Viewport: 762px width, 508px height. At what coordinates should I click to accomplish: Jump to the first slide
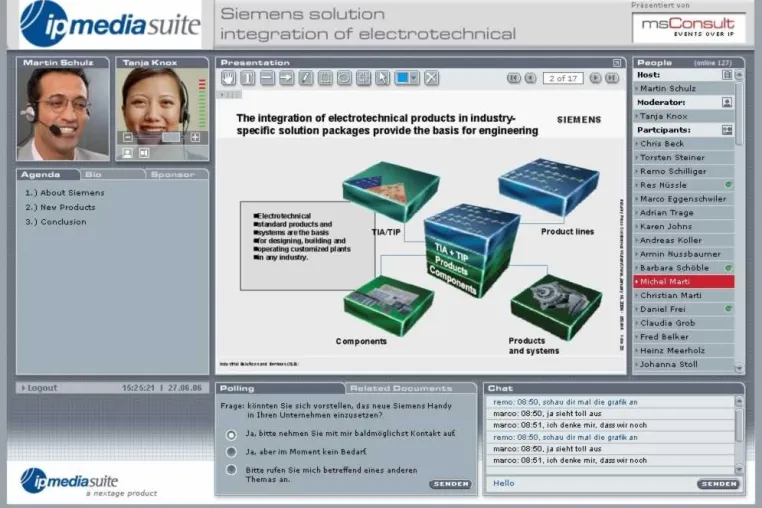click(x=513, y=78)
